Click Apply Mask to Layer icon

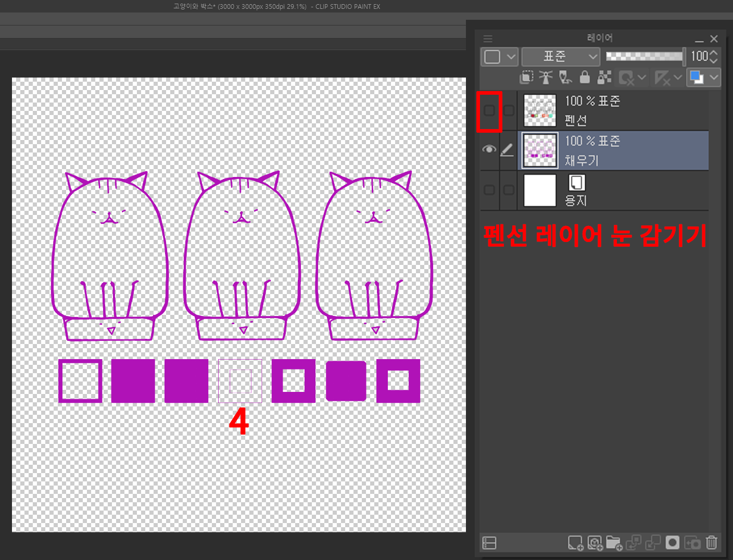[692, 543]
